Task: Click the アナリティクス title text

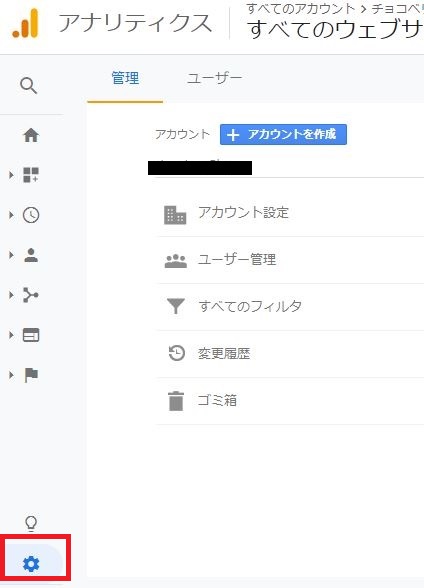Action: point(135,22)
